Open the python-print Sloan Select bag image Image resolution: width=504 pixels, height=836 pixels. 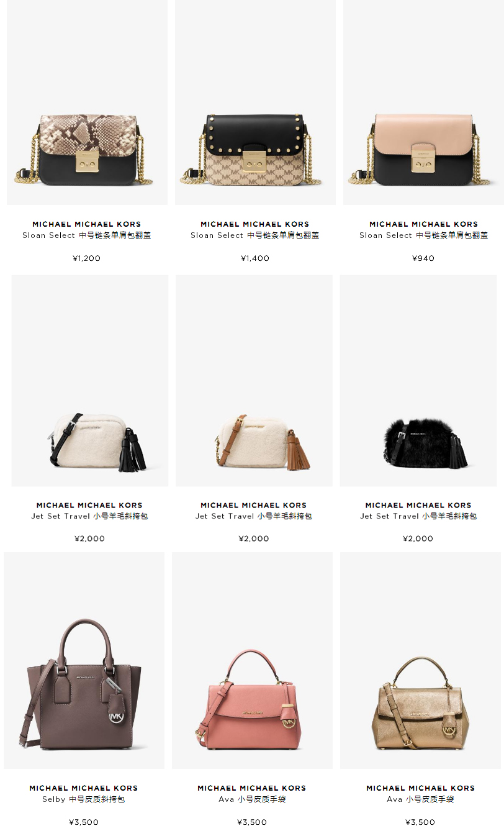click(x=87, y=102)
